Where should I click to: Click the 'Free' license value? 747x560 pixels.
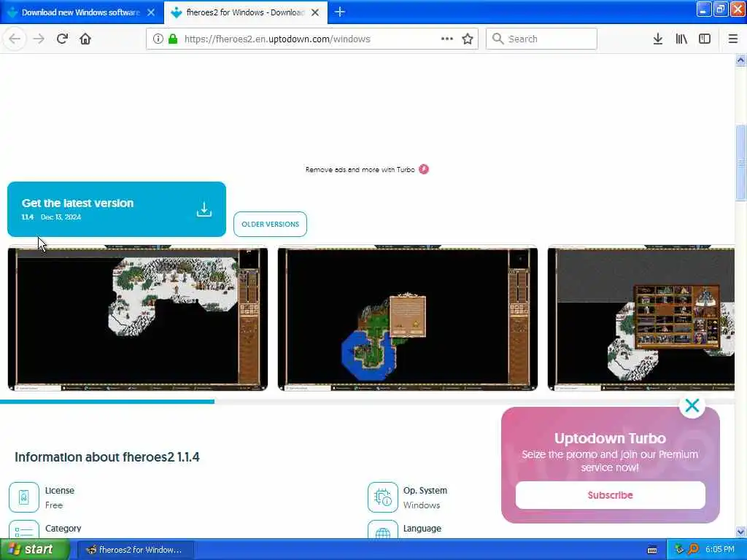pyautogui.click(x=54, y=505)
